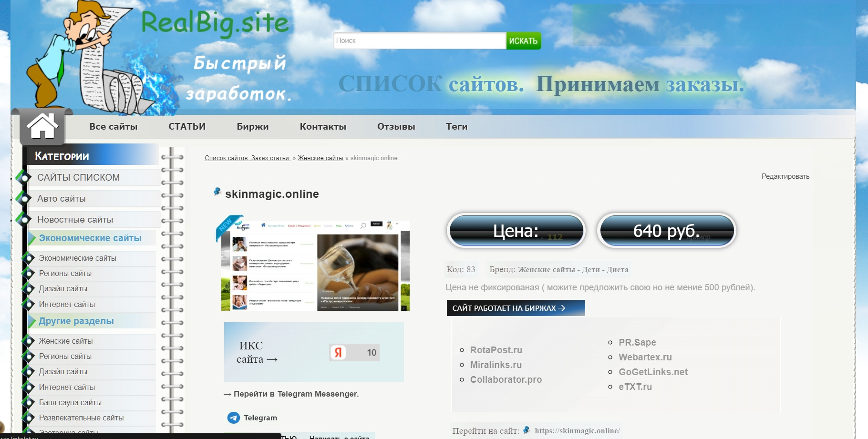
Task: Open Интернет сайты under Другие разделы
Action: 67,388
